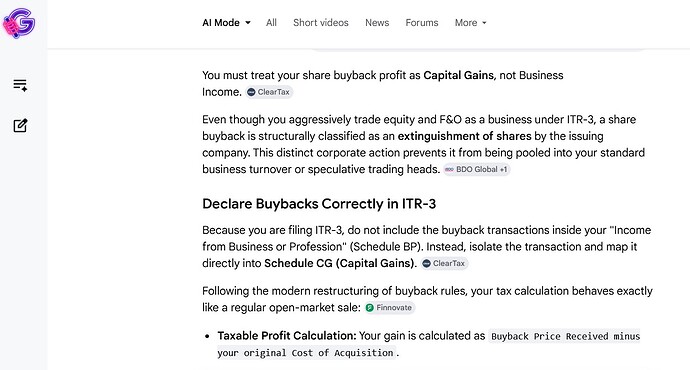The width and height of the screenshot is (690, 370).
Task: Select the heading Declare Buybacks Correctly in ITR-3
Action: point(319,204)
